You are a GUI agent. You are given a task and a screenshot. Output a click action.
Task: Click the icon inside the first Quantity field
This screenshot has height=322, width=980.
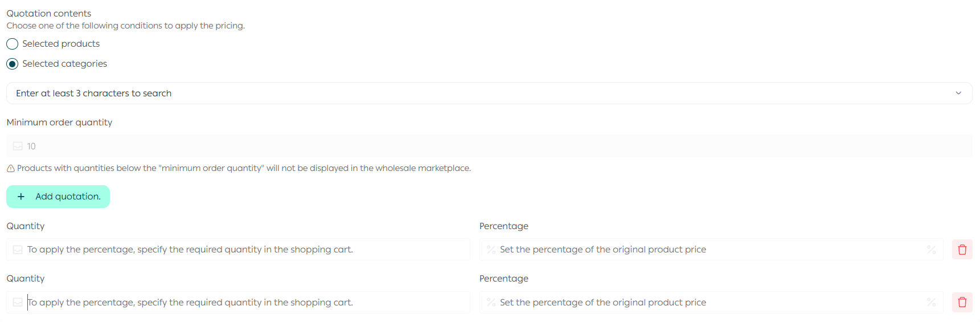18,250
